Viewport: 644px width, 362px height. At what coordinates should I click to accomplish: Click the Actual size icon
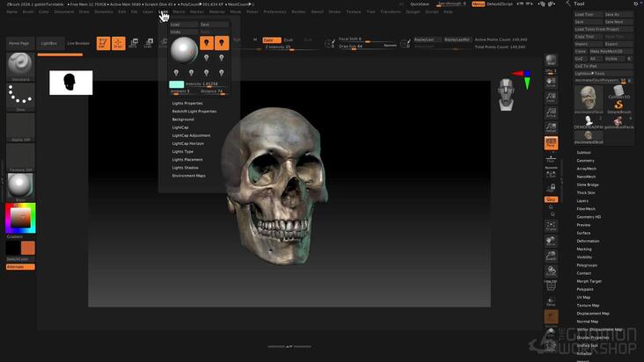(551, 112)
